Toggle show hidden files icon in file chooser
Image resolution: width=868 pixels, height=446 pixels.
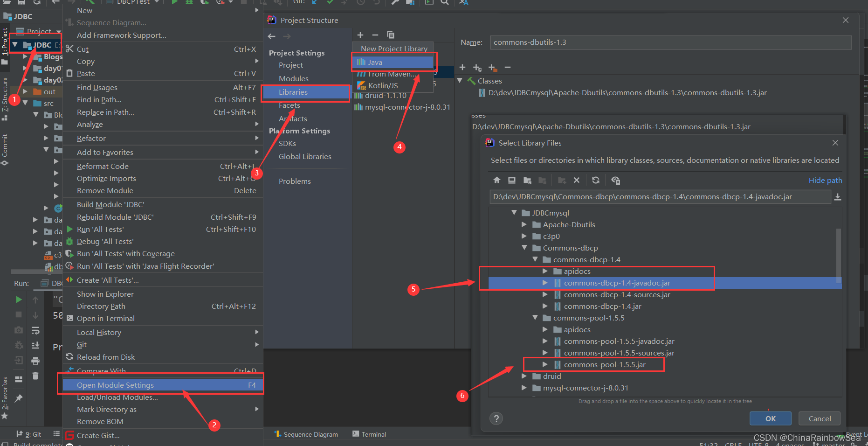[x=616, y=180]
